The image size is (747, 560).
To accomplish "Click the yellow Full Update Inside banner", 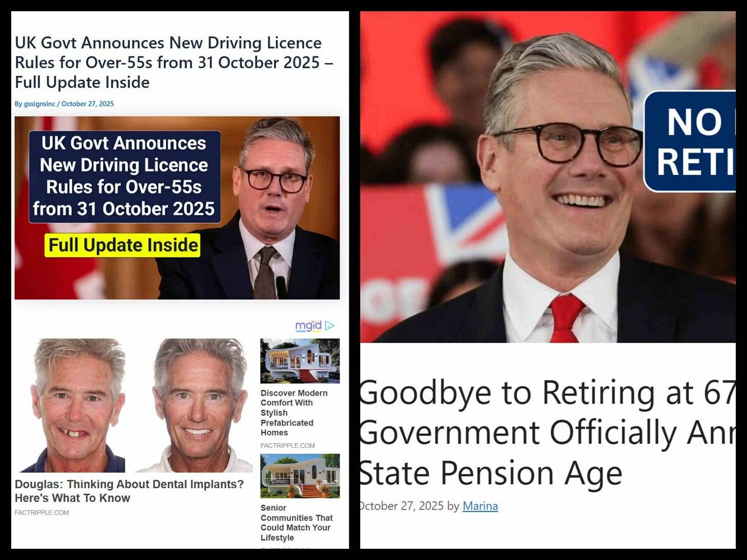I will coord(122,245).
